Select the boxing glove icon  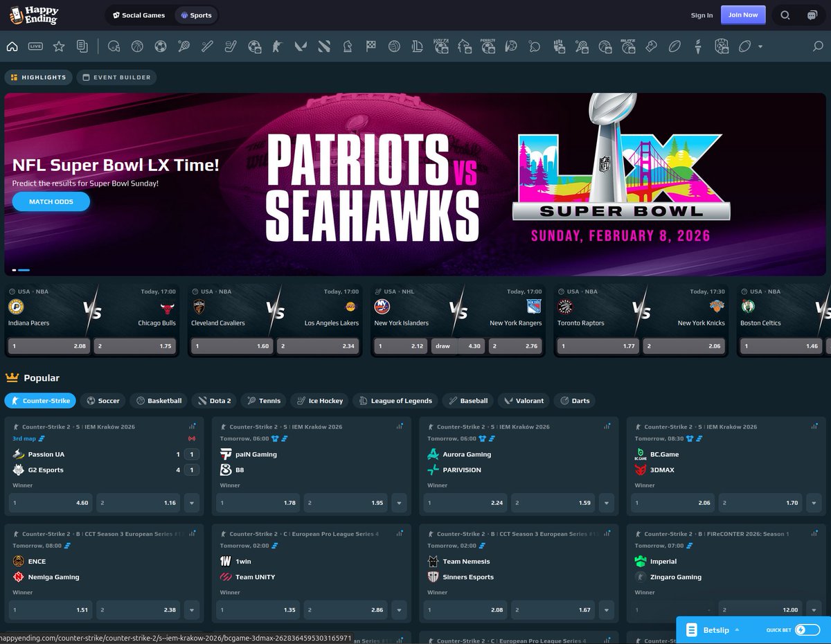[651, 46]
